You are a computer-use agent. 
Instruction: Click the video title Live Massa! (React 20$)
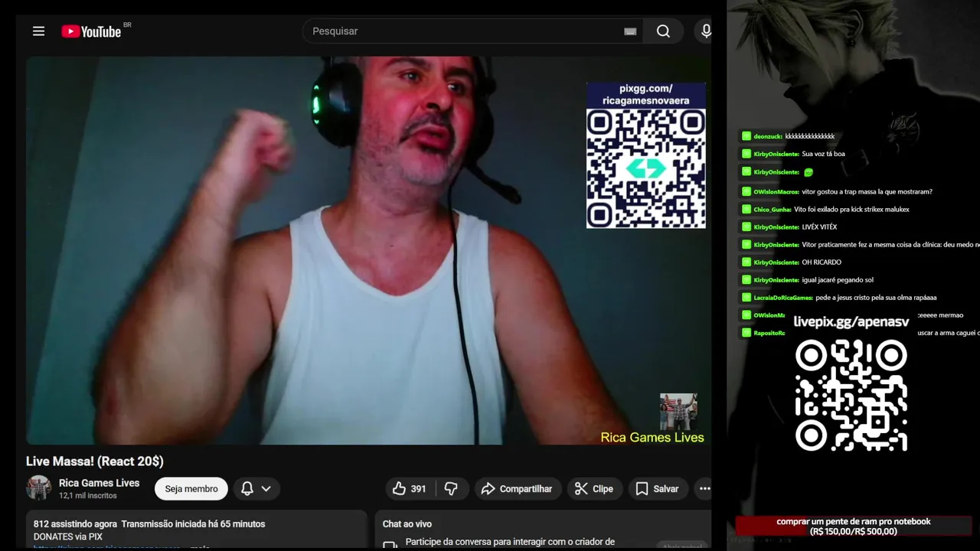(95, 461)
